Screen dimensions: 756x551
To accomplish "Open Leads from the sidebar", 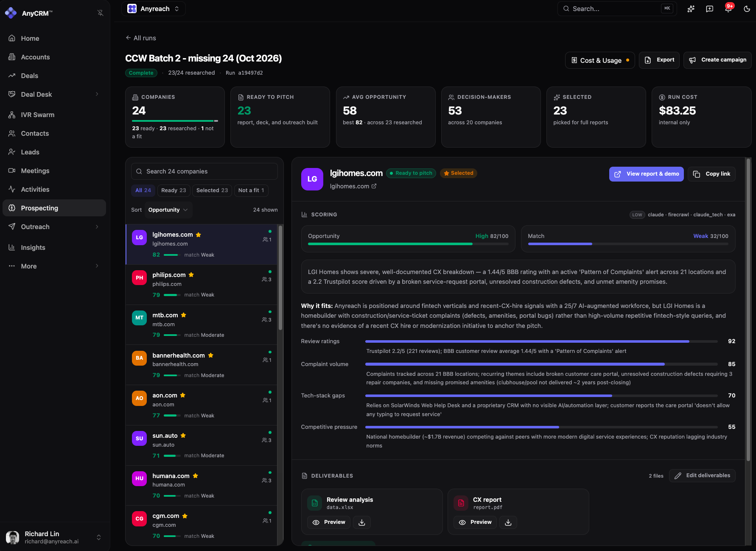I will [54, 152].
